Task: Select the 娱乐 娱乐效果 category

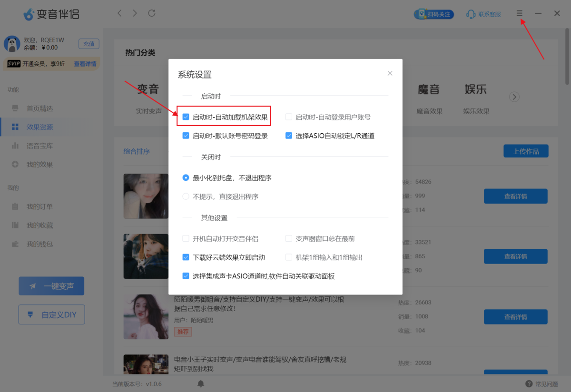Action: pyautogui.click(x=476, y=99)
